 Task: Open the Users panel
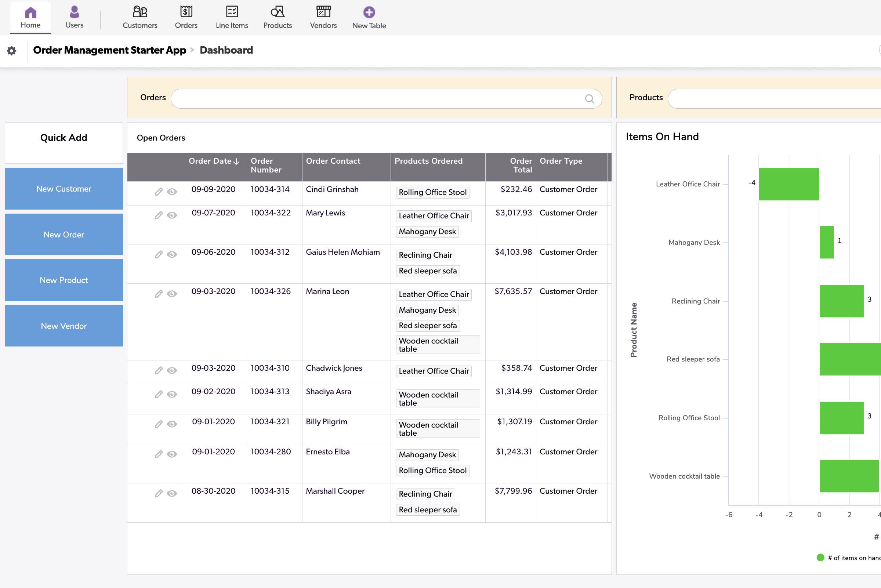coord(74,17)
